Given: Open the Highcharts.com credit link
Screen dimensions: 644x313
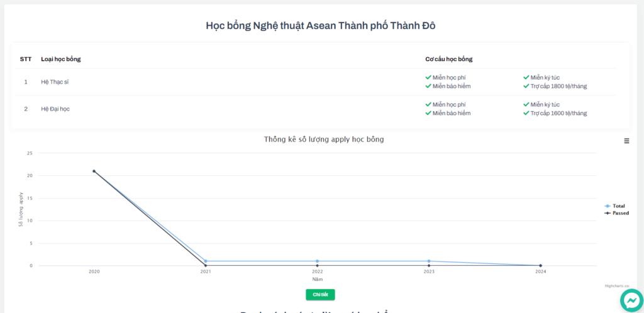Looking at the screenshot, I should coord(616,285).
